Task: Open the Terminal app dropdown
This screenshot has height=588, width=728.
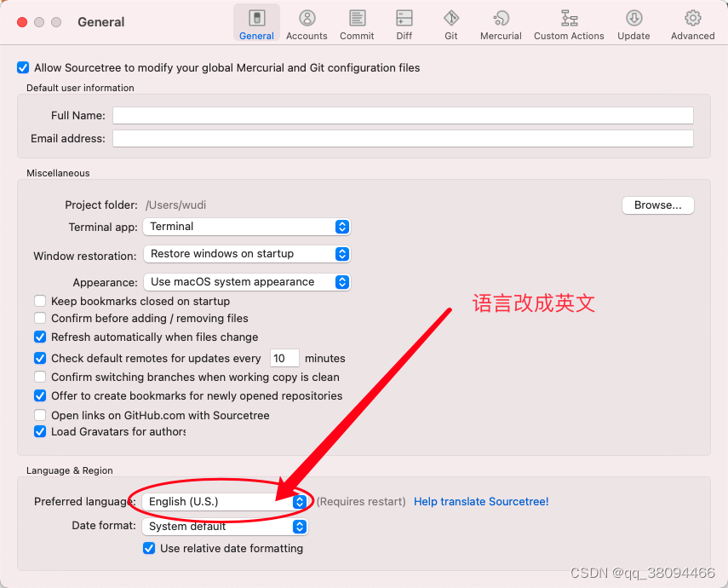Action: coord(246,227)
